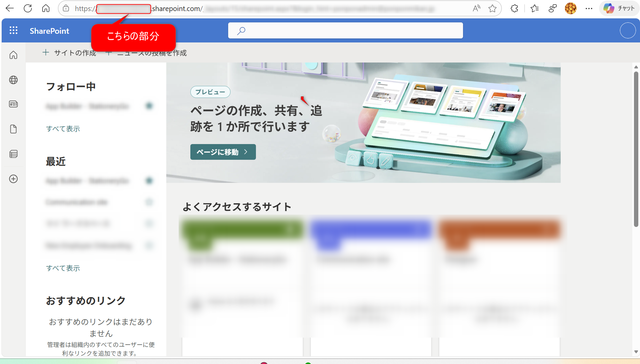
Task: Open My lists icon in left rail
Action: click(x=13, y=154)
